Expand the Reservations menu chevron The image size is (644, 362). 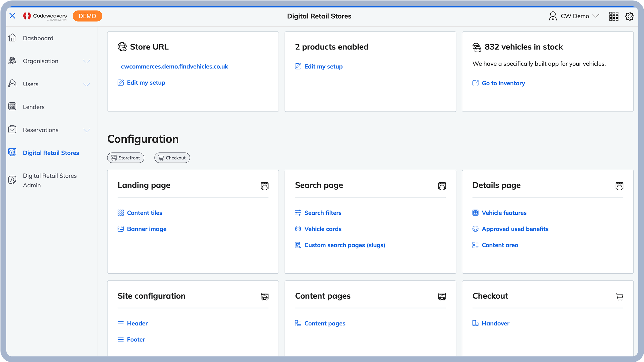pyautogui.click(x=86, y=130)
